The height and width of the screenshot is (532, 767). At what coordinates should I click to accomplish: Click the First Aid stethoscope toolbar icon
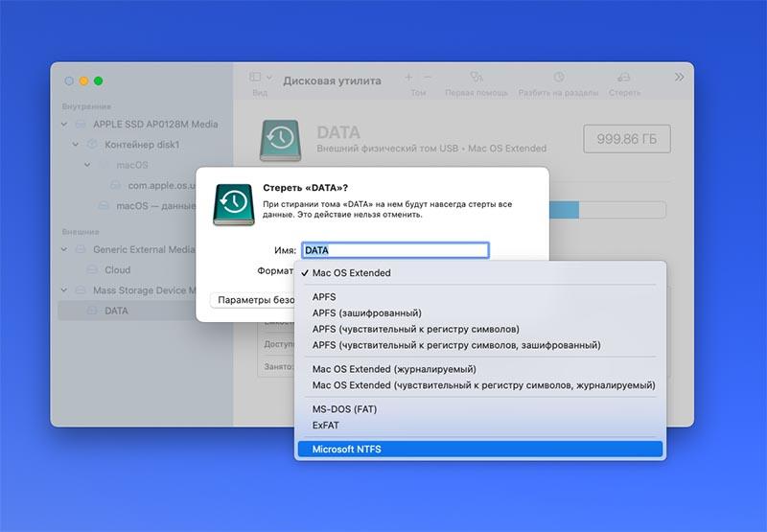tap(476, 77)
